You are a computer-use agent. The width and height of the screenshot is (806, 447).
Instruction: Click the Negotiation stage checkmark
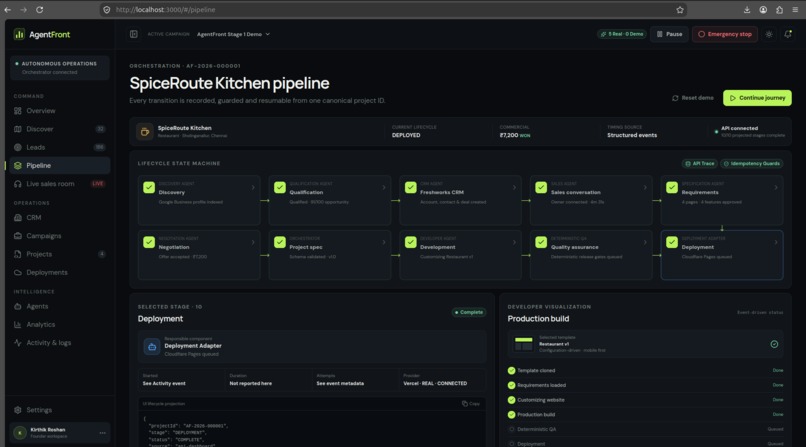pyautogui.click(x=149, y=242)
